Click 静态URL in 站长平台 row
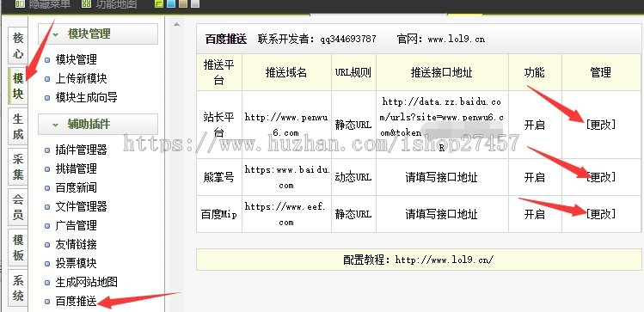Viewport: 644px width, 312px height. coord(353,125)
